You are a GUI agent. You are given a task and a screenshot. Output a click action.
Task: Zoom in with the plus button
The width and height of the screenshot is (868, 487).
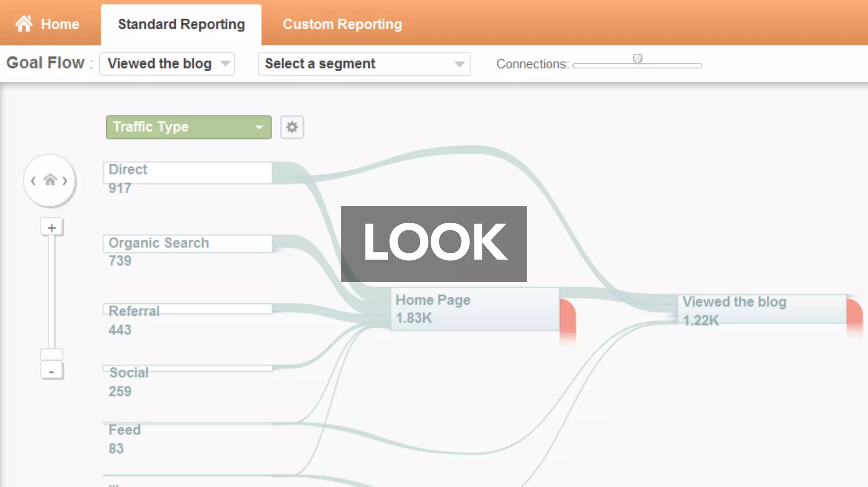52,228
